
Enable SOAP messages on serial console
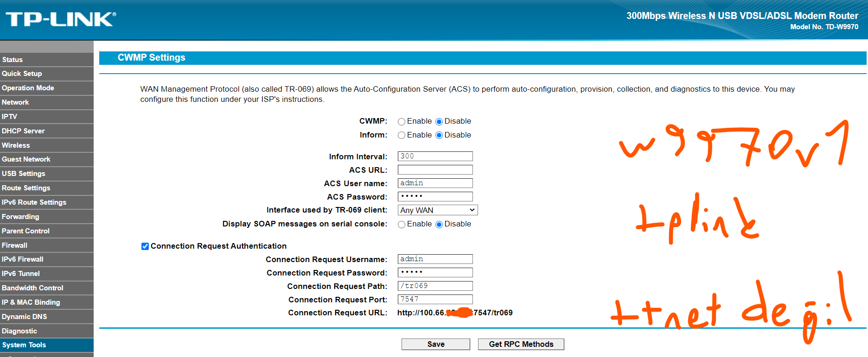[x=402, y=225]
